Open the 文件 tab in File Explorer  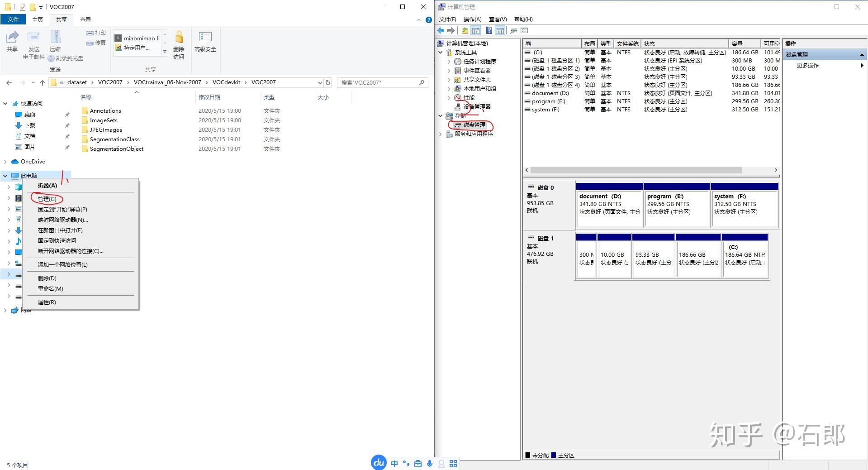click(13, 19)
